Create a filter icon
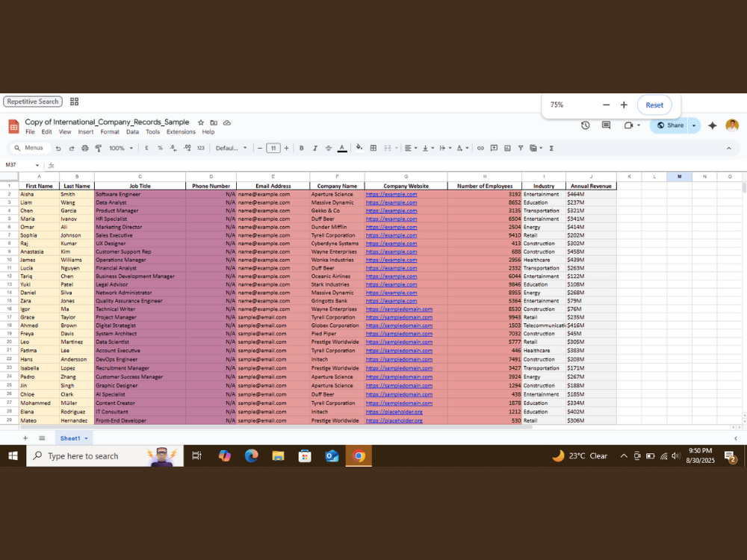This screenshot has width=747, height=560. point(521,148)
